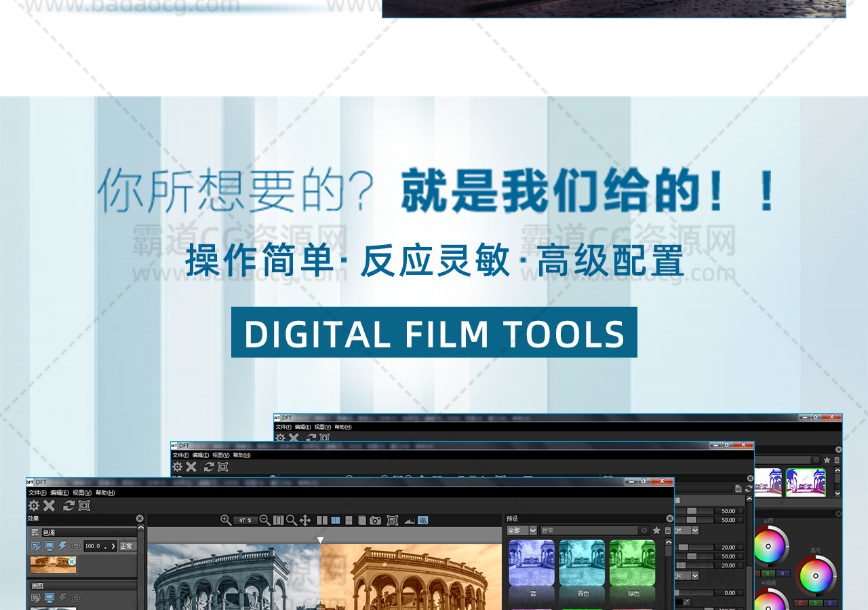Toggle the lightning icon on the 色调 layer
This screenshot has width=868, height=610.
(x=62, y=546)
